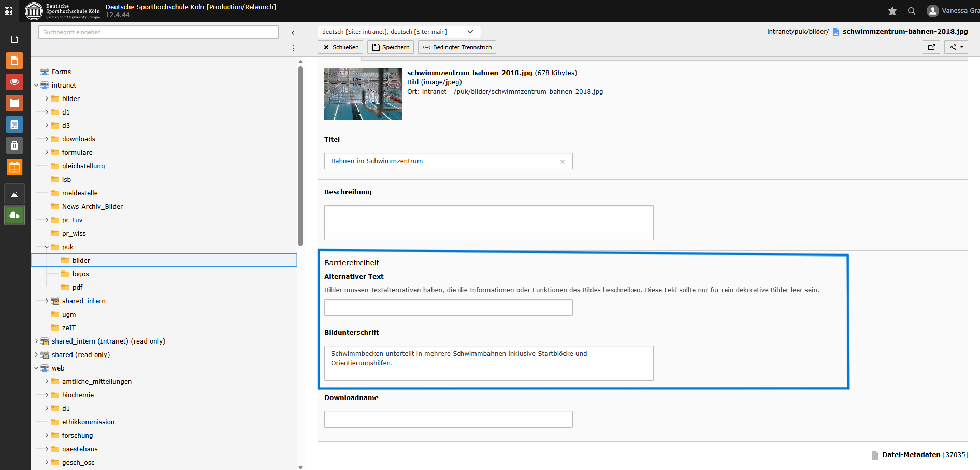
Task: Open the search magnifier in top bar
Action: click(x=912, y=11)
